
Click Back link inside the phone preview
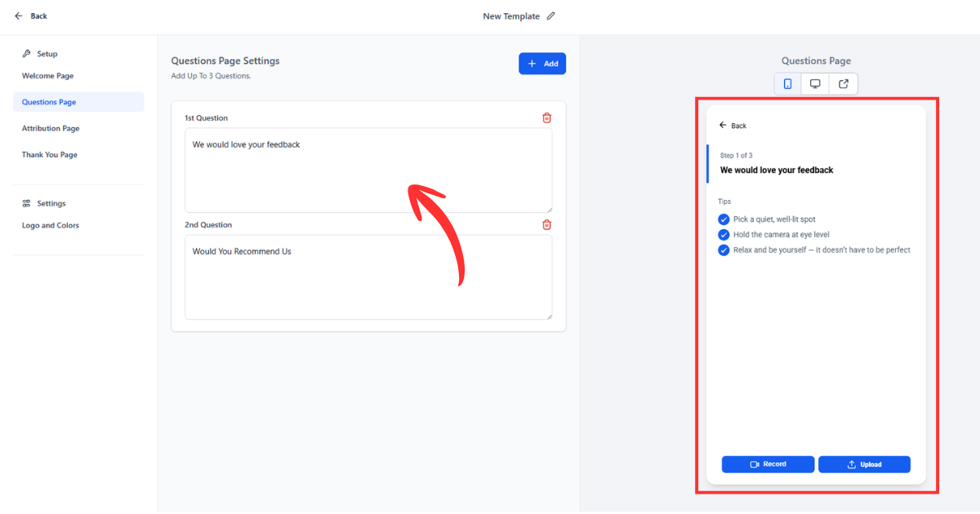(733, 126)
